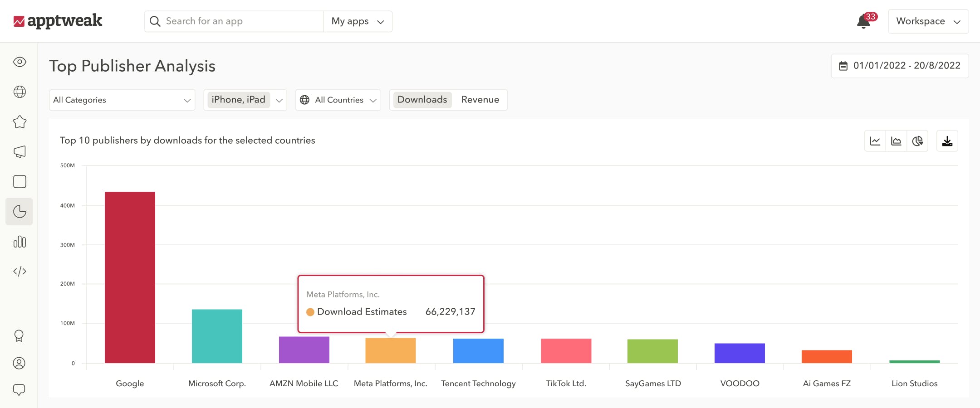Open the support chat bubble icon

click(x=19, y=389)
